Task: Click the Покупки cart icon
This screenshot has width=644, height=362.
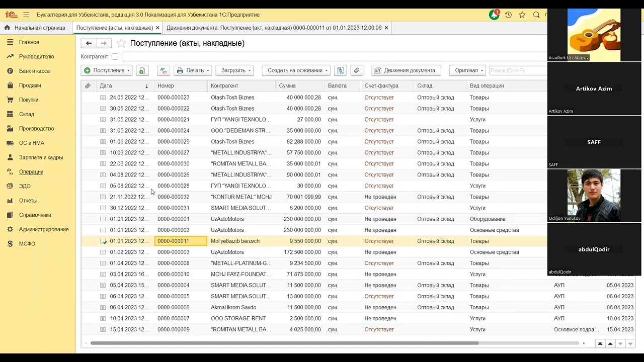Action: pyautogui.click(x=10, y=100)
